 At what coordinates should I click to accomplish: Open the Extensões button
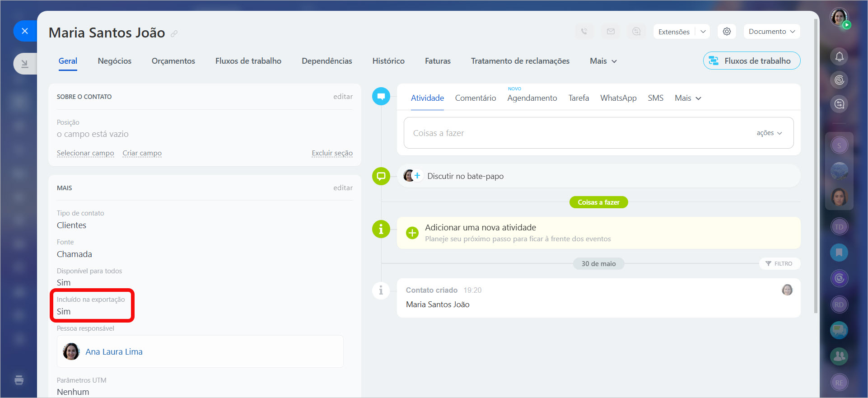coord(674,32)
